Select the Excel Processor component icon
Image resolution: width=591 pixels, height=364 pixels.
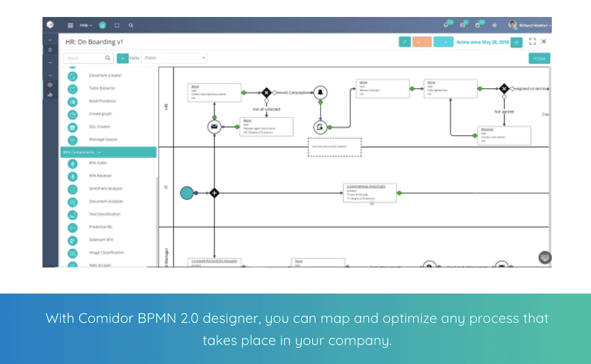tap(72, 102)
